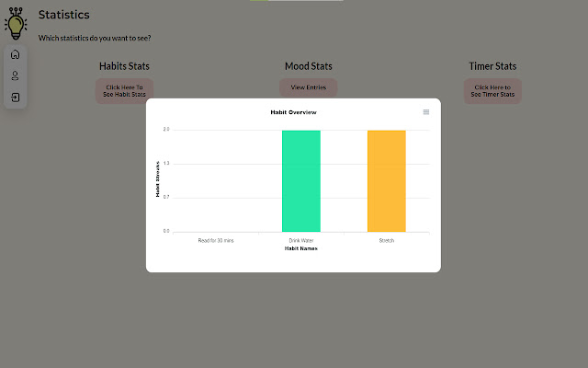
Task: Click the Mood Stats heading
Action: (x=309, y=66)
